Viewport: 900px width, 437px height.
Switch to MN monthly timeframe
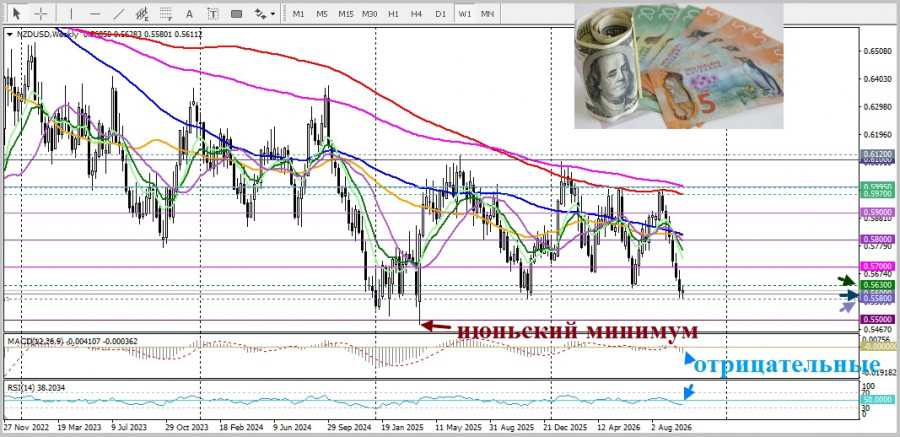click(x=487, y=13)
